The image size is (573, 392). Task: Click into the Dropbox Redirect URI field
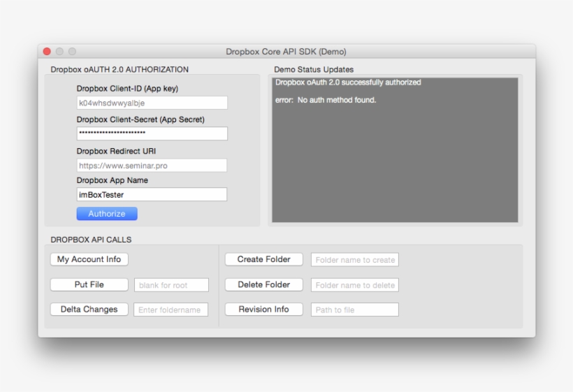[x=152, y=166]
